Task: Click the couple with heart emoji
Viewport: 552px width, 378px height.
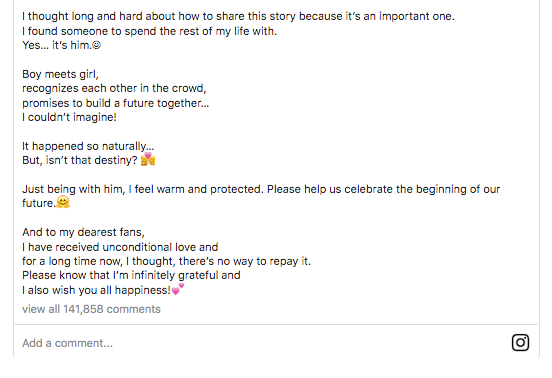Action: coord(148,159)
